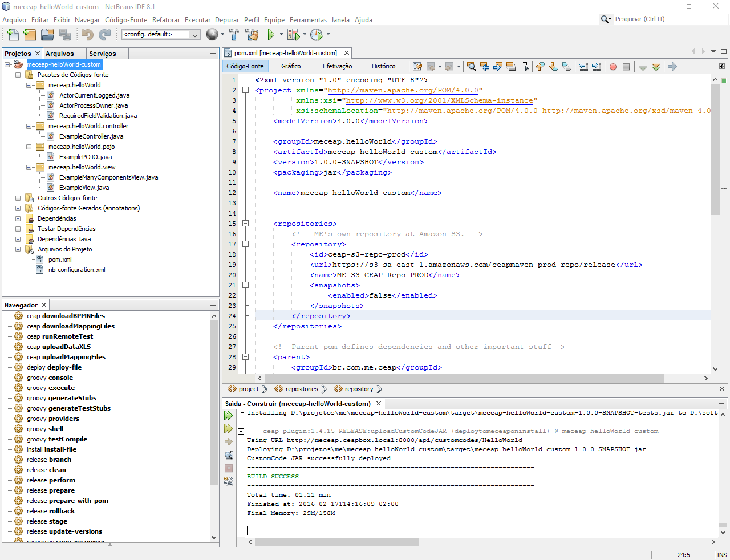Click the Open Project folder icon
730x560 pixels.
pyautogui.click(x=47, y=35)
